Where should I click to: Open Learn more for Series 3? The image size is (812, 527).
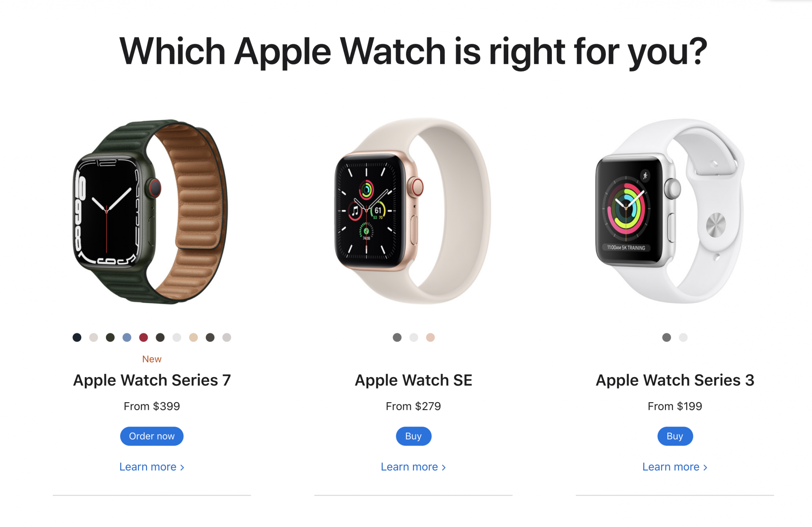point(675,467)
